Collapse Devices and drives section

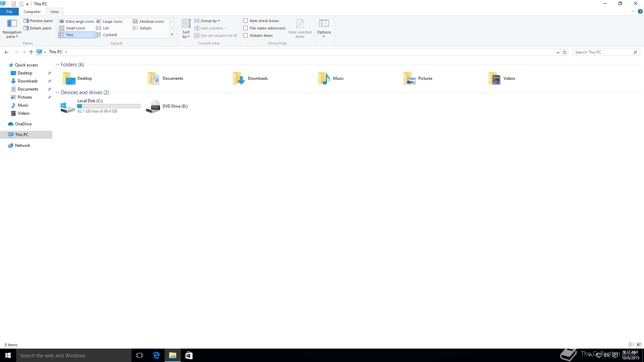(x=57, y=93)
